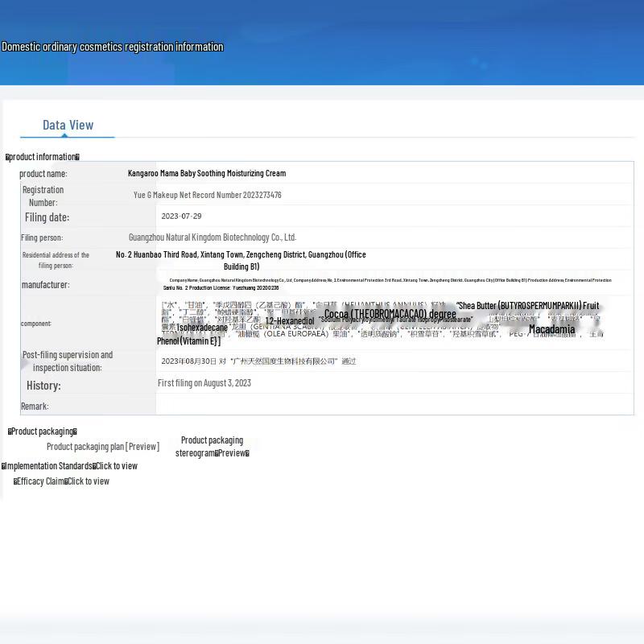This screenshot has width=644, height=644.
Task: Click the Shea Butter ingredient in components
Action: click(x=527, y=306)
